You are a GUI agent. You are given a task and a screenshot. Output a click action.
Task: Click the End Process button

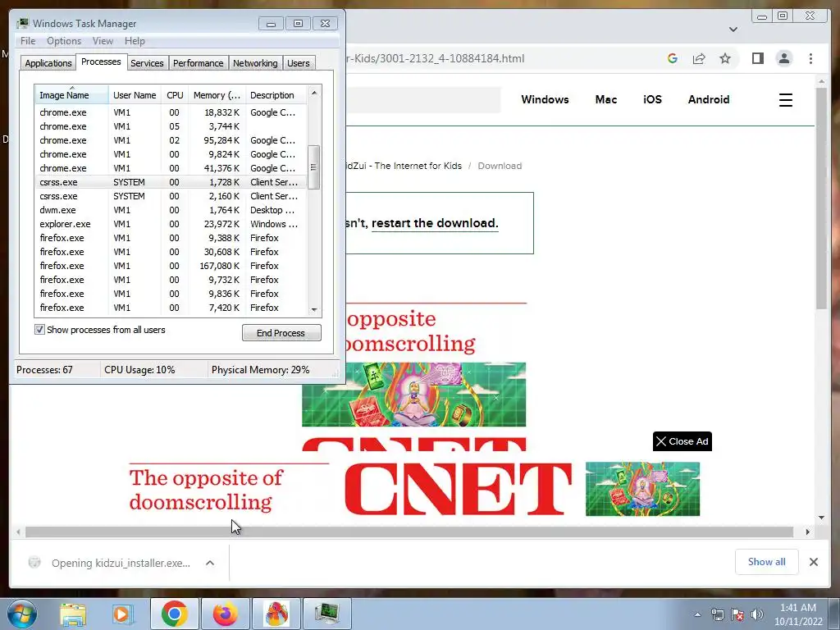281,333
